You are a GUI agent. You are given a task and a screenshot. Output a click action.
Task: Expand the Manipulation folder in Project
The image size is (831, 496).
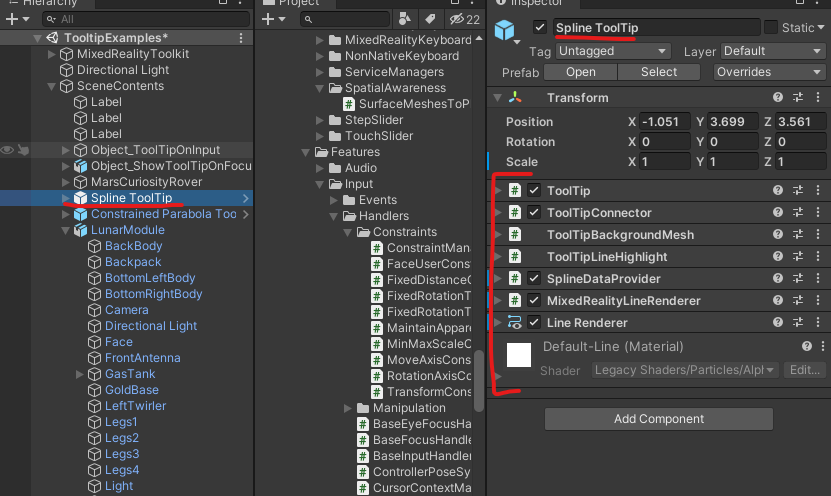click(348, 408)
